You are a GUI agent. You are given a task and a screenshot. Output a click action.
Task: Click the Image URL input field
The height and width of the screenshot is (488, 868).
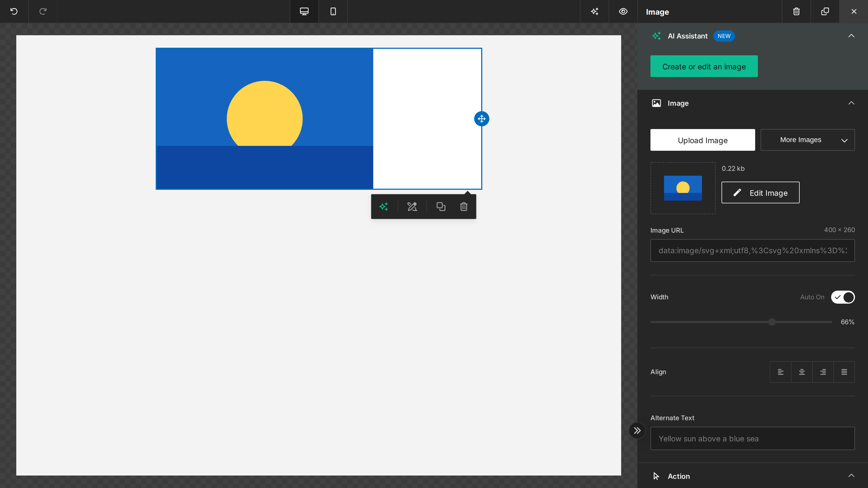coord(752,251)
